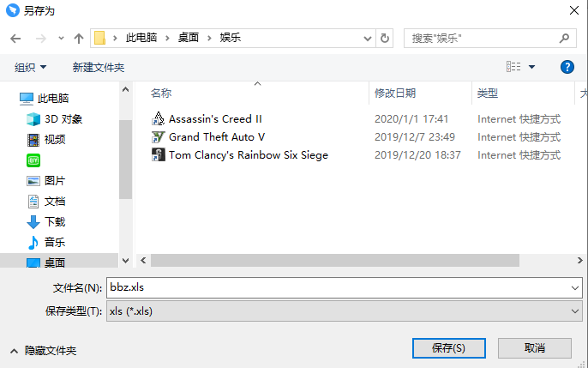The width and height of the screenshot is (588, 368).
Task: Collapse folders with 隐藏文件夹
Action: click(x=43, y=351)
